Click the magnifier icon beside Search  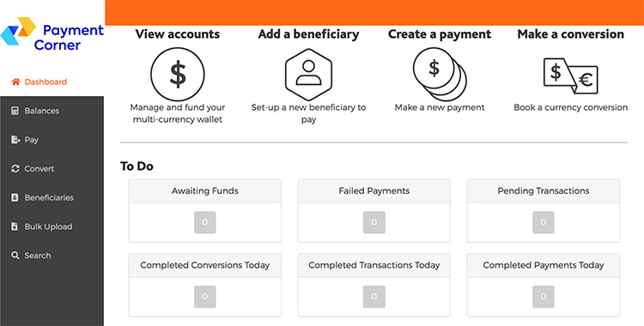[15, 256]
